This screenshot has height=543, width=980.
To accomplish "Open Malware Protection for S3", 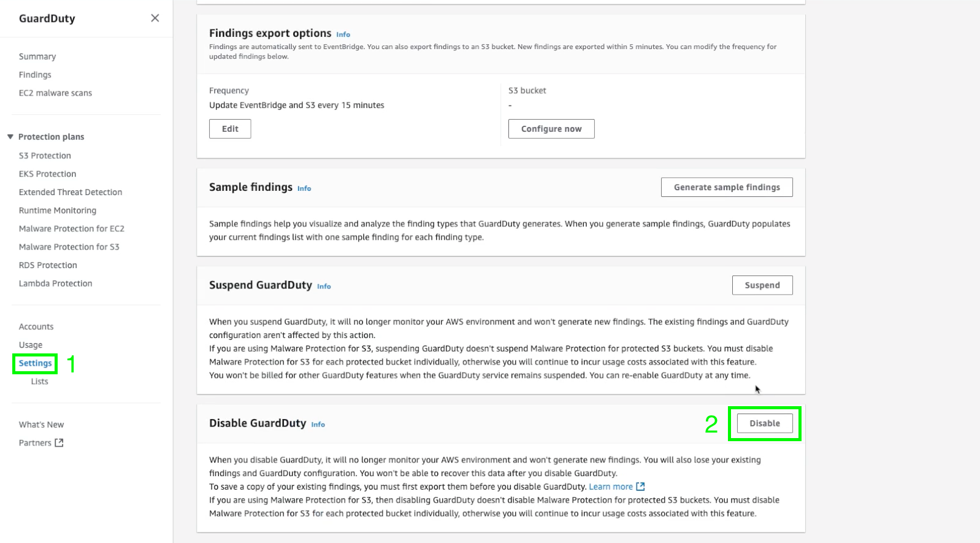I will click(x=69, y=247).
